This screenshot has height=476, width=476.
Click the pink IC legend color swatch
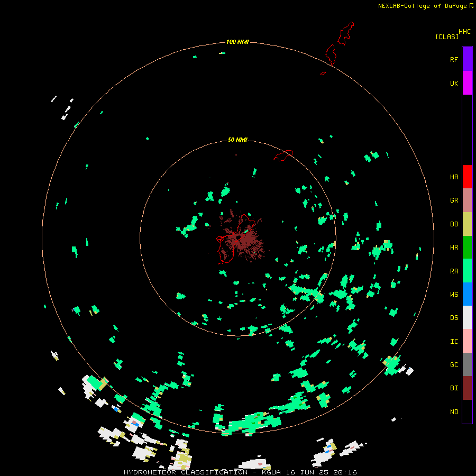click(x=467, y=341)
